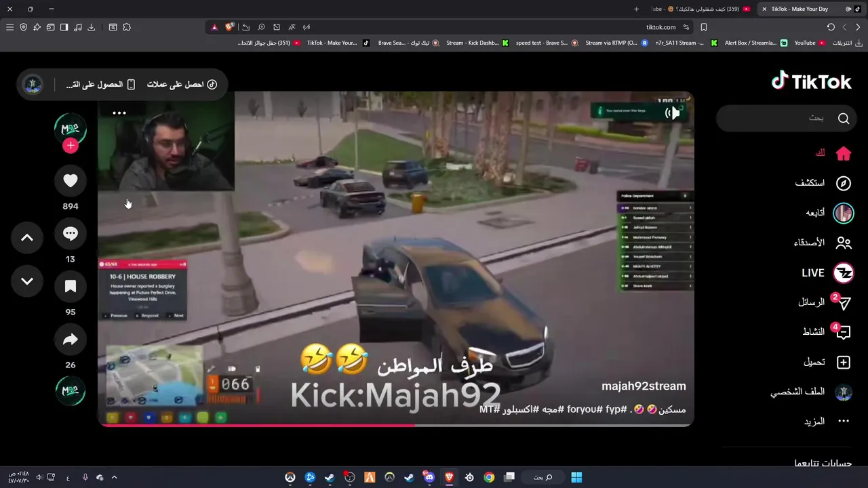Open Messages (الرسائل) with 2 notifications
This screenshot has height=488, width=868.
pos(824,302)
